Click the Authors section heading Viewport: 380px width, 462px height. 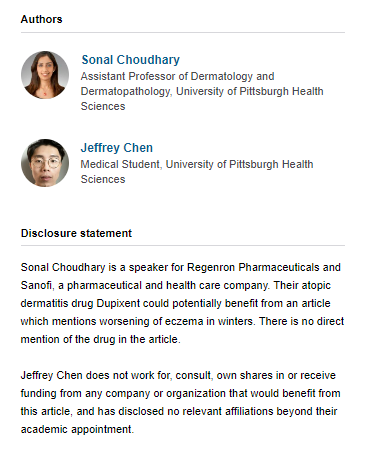click(42, 19)
